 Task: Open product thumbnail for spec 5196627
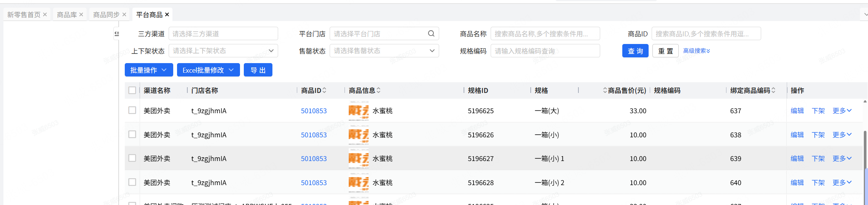pyautogui.click(x=359, y=158)
